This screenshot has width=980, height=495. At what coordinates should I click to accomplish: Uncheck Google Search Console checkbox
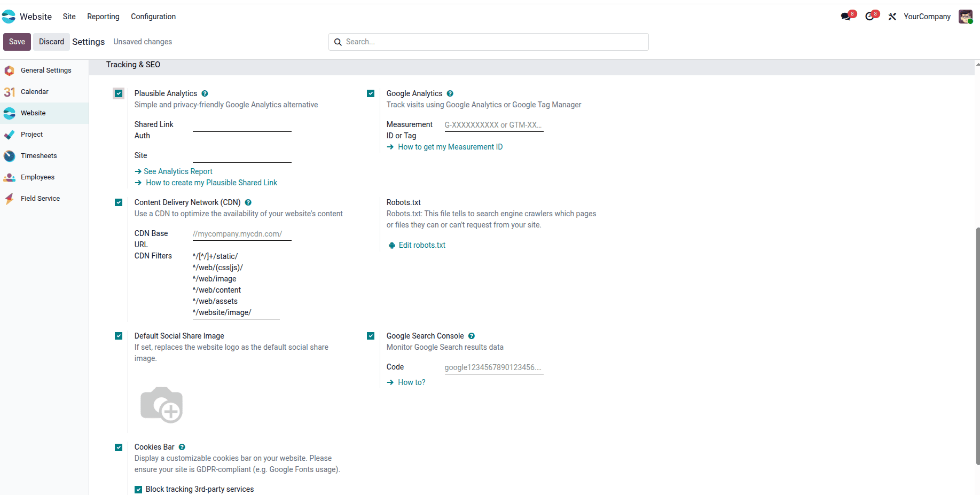[x=371, y=336]
